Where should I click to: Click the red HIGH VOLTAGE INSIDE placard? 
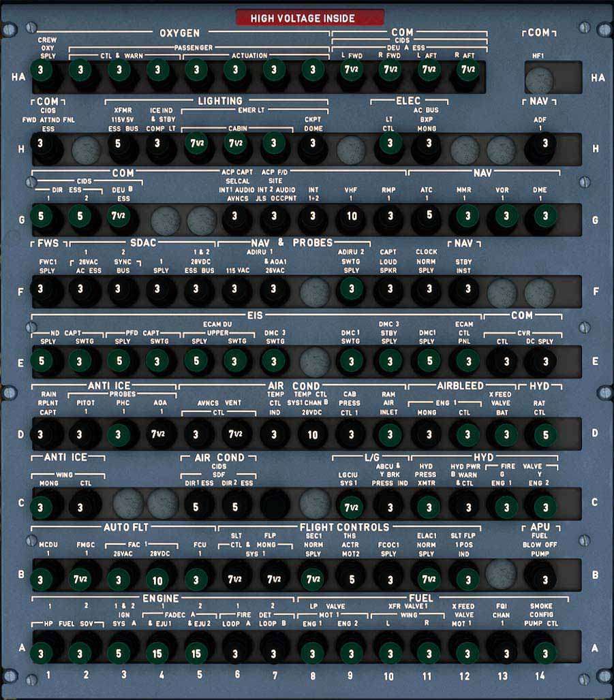309,18
